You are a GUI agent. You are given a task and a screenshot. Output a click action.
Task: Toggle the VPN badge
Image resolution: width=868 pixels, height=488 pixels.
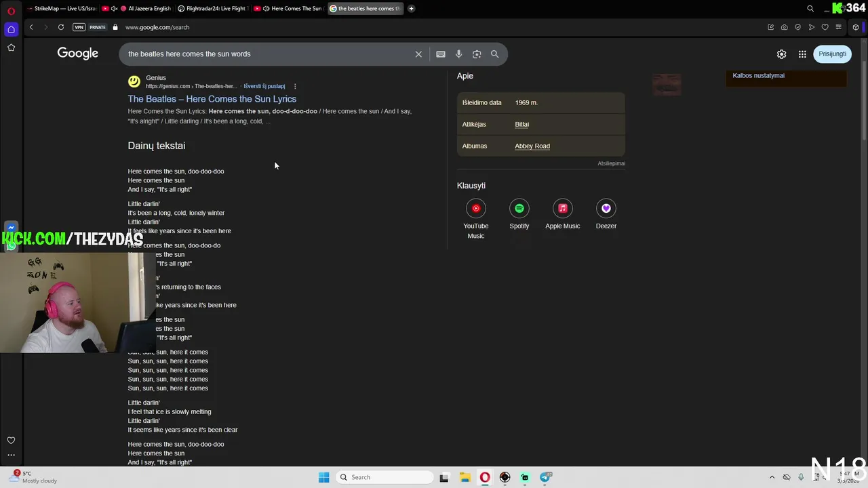tap(79, 27)
